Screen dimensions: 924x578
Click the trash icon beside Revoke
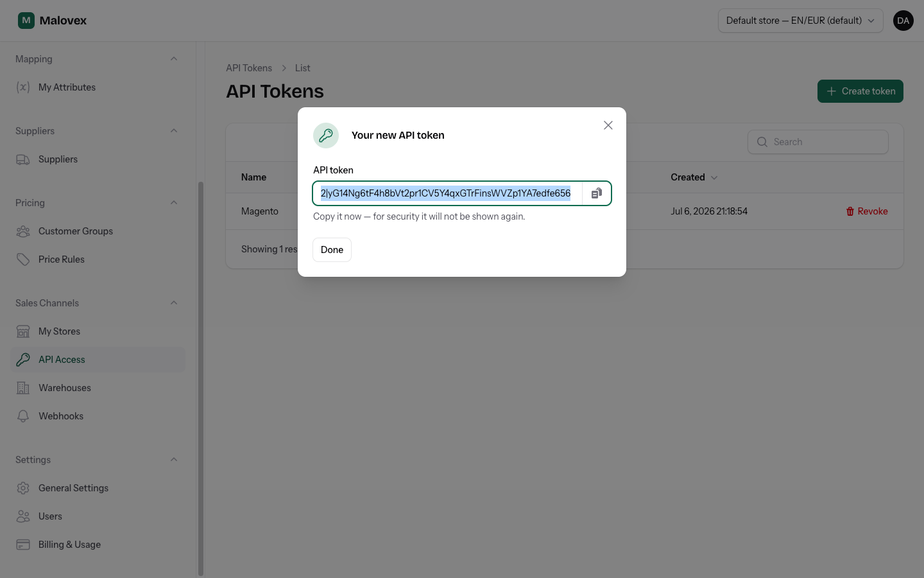tap(850, 211)
